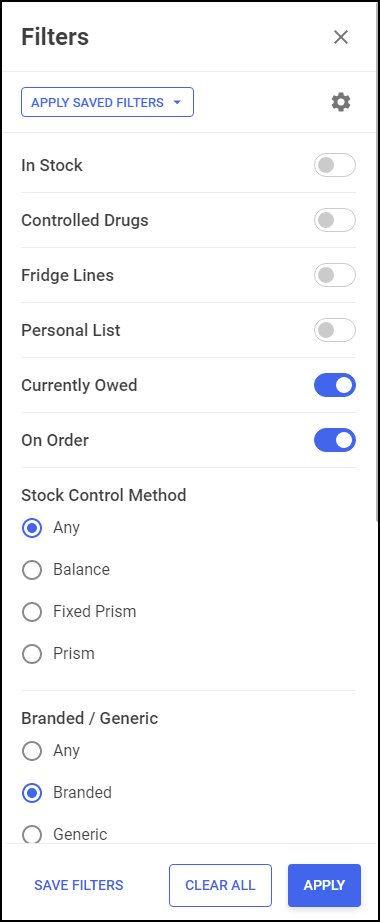Turn off the On Order toggle
Image resolution: width=380 pixels, height=922 pixels.
pyautogui.click(x=335, y=440)
